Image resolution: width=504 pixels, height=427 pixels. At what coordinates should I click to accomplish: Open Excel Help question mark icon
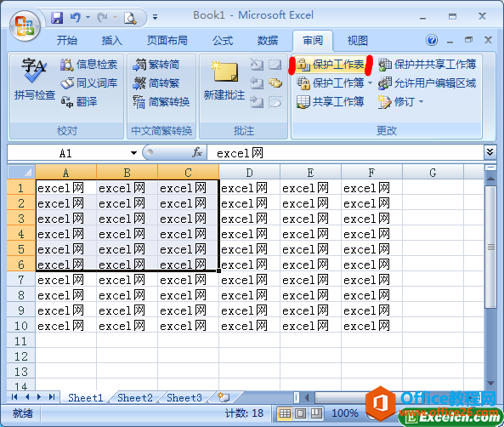coord(432,40)
